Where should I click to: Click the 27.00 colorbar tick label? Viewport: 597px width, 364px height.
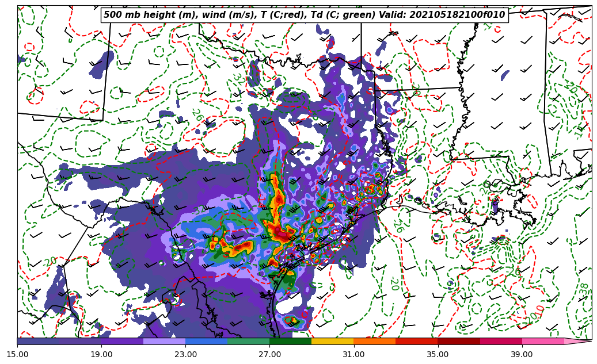click(x=269, y=354)
